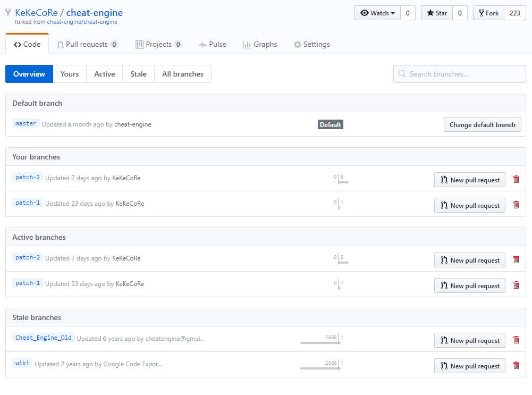The image size is (532, 395).
Task: Click the repository fork icon beside KeKeCoRe
Action: tap(9, 12)
